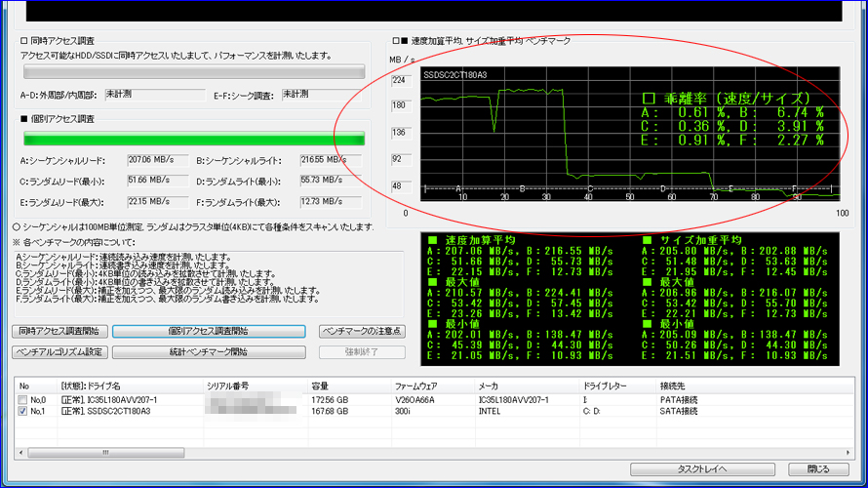
Task: Open ベンチアルゴリズム設定 settings
Action: tap(59, 352)
